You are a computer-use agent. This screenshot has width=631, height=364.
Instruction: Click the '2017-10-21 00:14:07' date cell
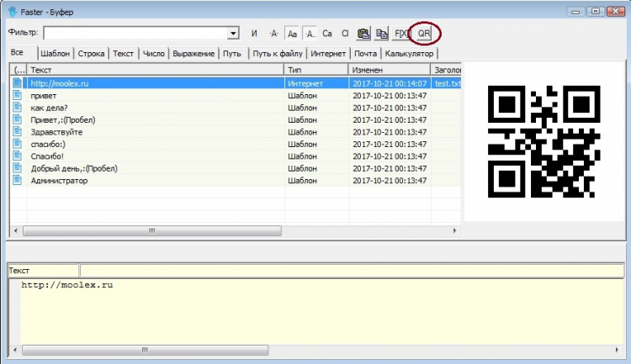(x=390, y=84)
